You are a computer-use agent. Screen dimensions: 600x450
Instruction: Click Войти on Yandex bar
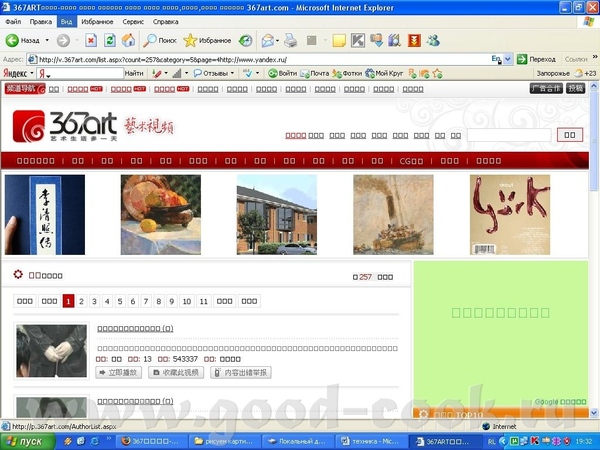(x=282, y=73)
